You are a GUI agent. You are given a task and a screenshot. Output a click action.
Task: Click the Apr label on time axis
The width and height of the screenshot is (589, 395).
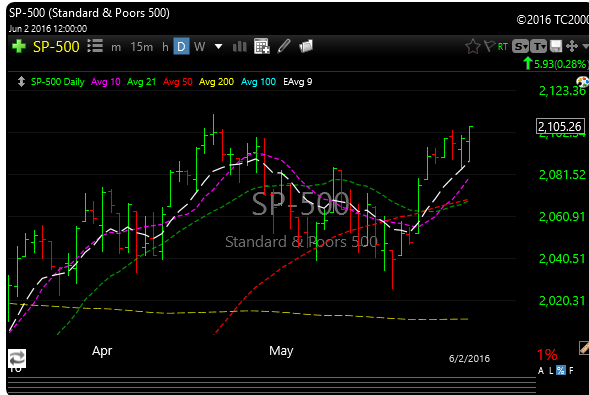click(x=102, y=351)
